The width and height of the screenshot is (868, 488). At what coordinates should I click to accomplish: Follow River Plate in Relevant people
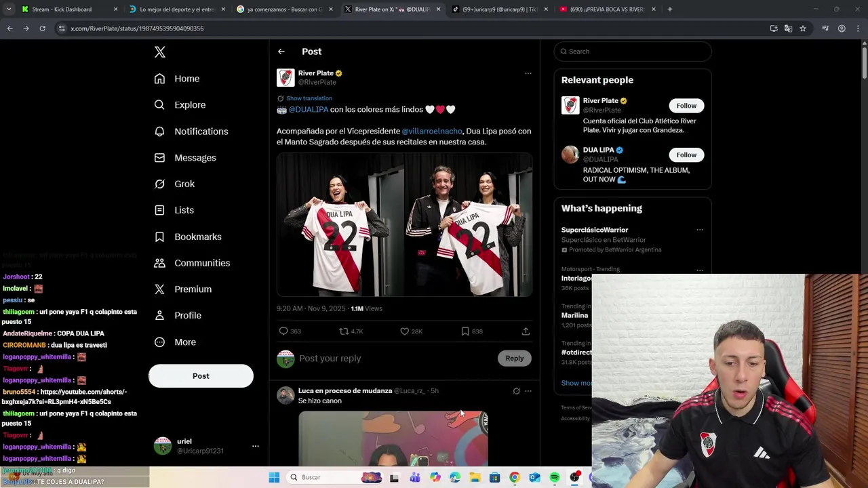coord(686,106)
